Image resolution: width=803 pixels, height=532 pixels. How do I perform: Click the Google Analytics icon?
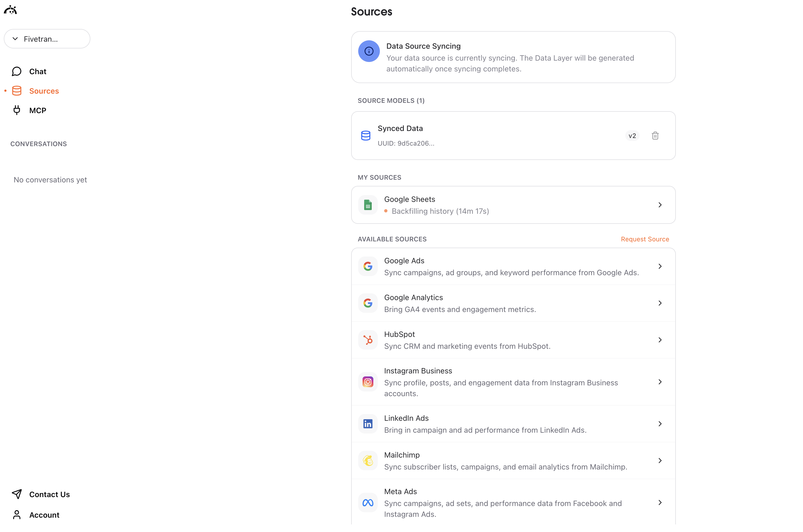[x=368, y=303]
